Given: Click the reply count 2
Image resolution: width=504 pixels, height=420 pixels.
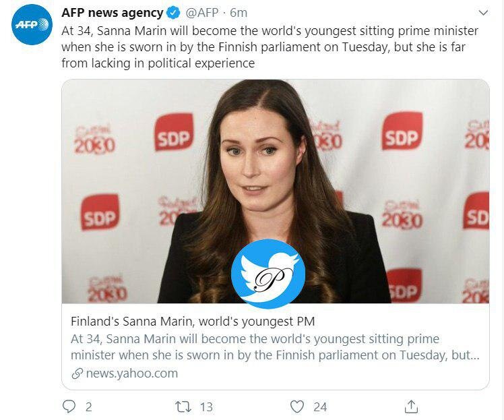Looking at the screenshot, I should pos(88,407).
